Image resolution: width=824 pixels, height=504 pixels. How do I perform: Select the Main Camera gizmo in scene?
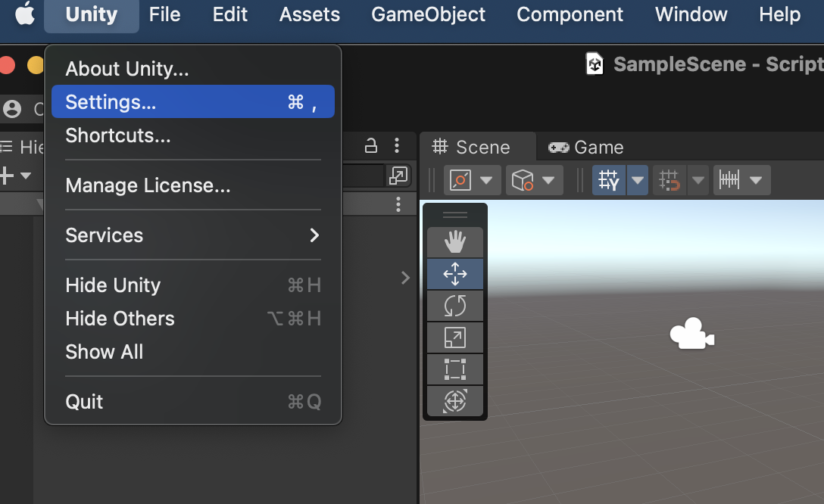pos(691,334)
